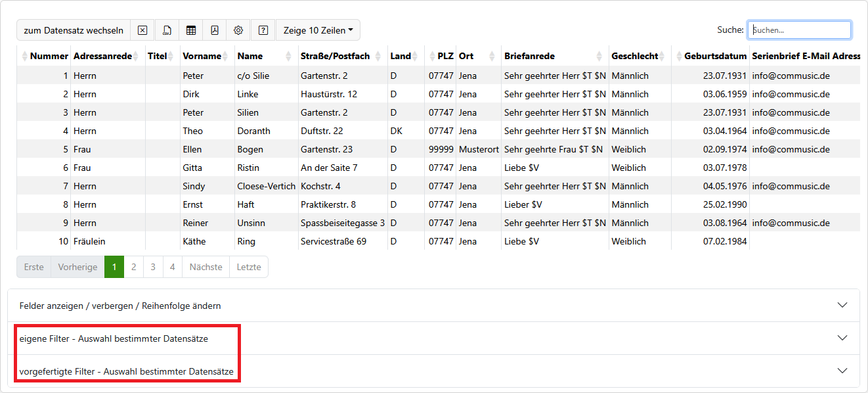Click the 'Letzte' pagination button
This screenshot has height=393, width=868.
tap(249, 267)
